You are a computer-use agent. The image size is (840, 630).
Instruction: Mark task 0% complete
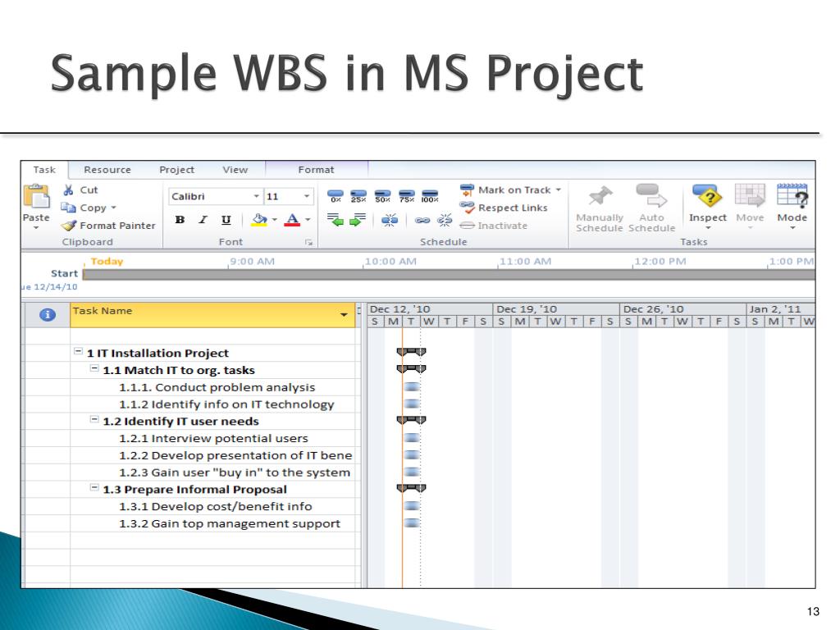click(336, 195)
